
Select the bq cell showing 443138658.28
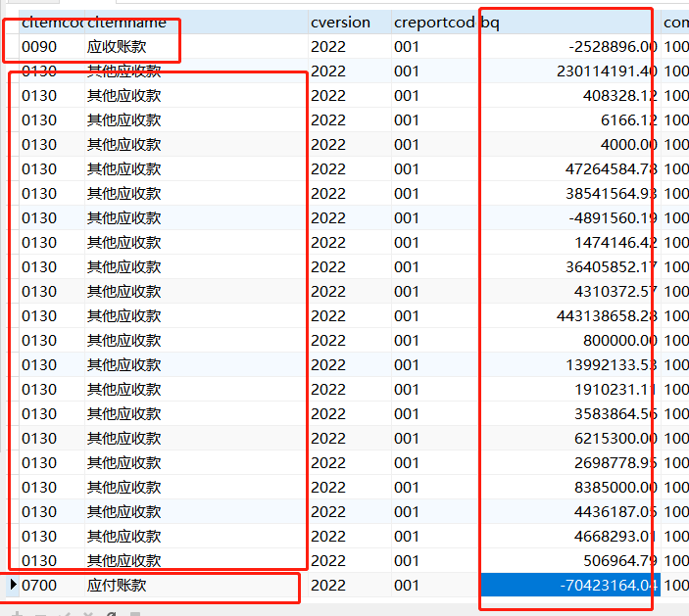tap(569, 316)
